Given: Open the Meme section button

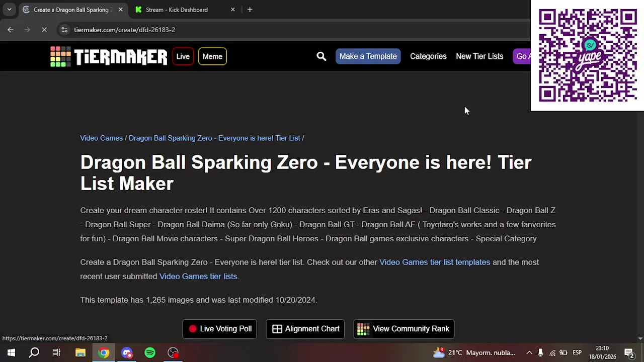Looking at the screenshot, I should pos(212,56).
